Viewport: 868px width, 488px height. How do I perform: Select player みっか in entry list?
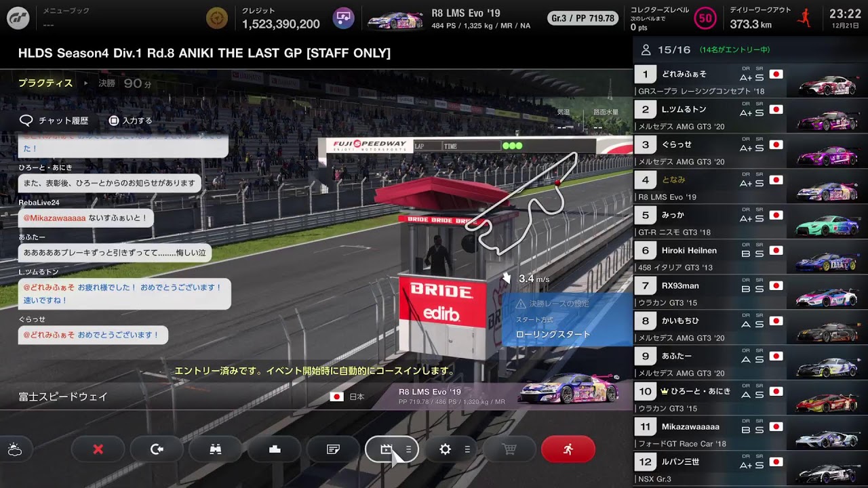(751, 222)
